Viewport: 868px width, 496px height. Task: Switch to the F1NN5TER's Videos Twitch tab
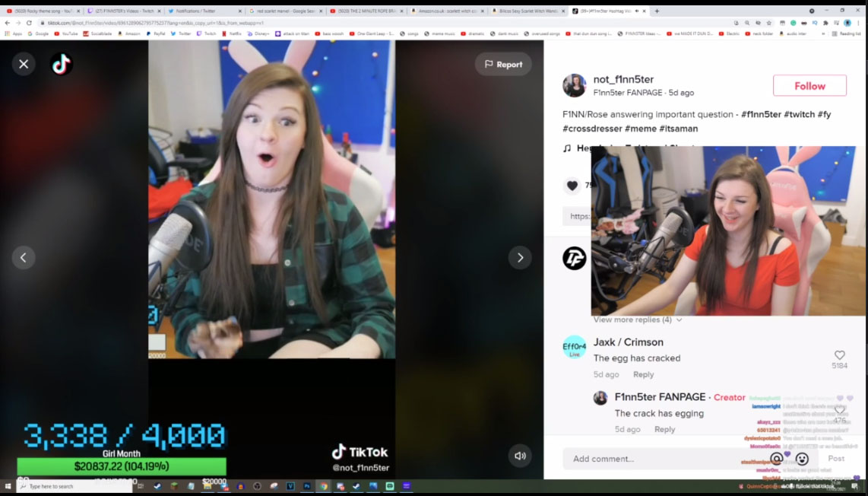(x=123, y=11)
